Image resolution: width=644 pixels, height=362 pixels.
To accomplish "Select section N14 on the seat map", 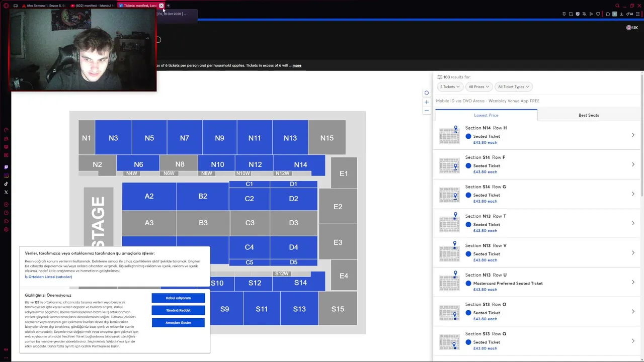I will [300, 164].
